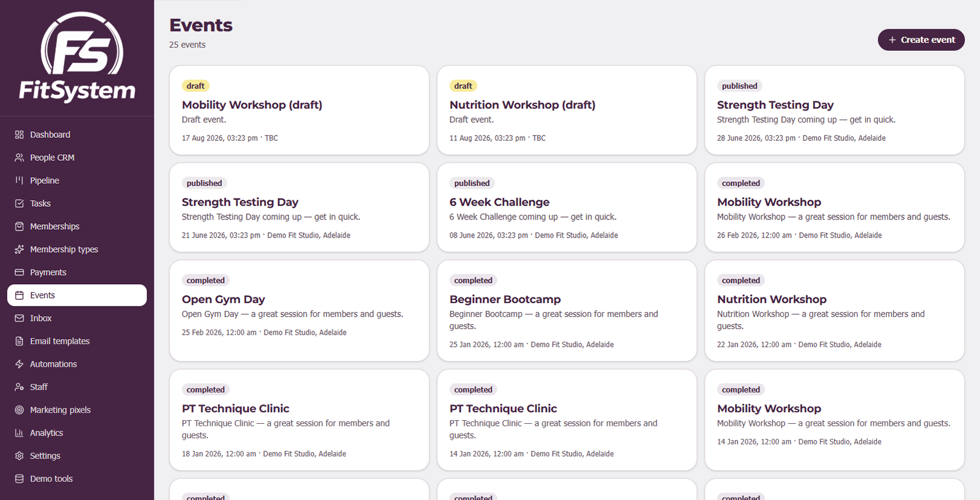The height and width of the screenshot is (500, 980).
Task: Click the "08 June 2026, 03:23 pm" date line
Action: tap(534, 235)
